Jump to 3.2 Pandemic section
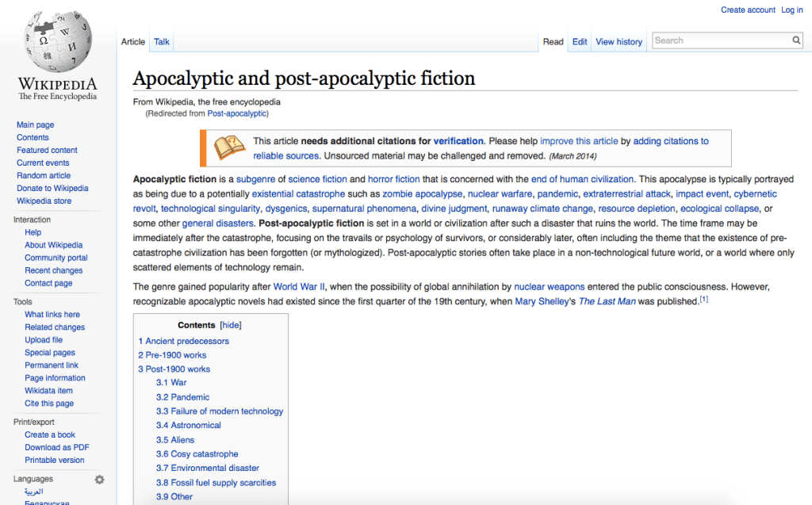Viewport: 812px width, 505px height. point(183,397)
